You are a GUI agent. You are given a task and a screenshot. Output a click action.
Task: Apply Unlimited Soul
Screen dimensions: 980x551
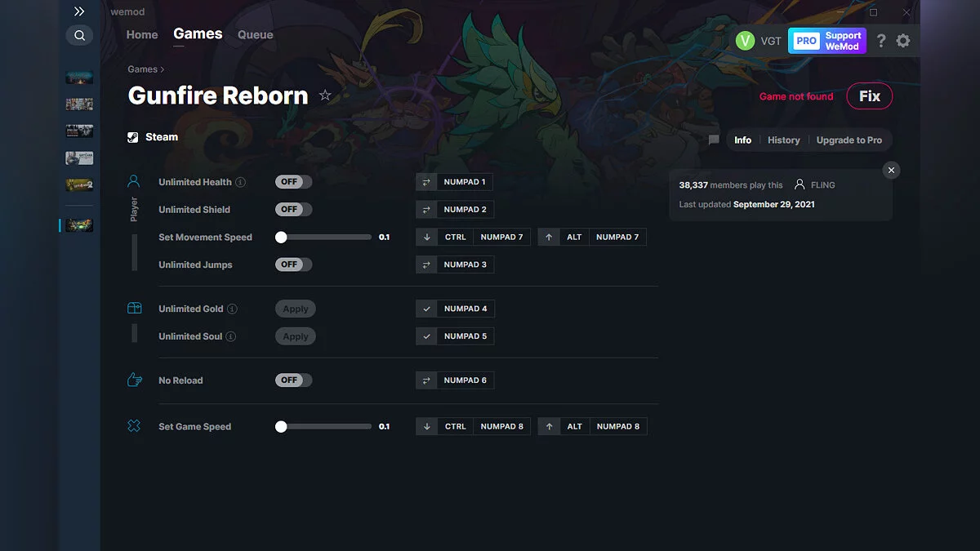click(x=296, y=336)
